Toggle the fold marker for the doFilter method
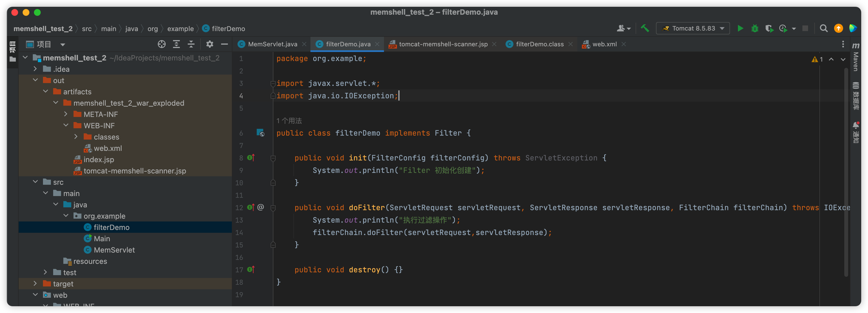The image size is (868, 313). (x=273, y=208)
